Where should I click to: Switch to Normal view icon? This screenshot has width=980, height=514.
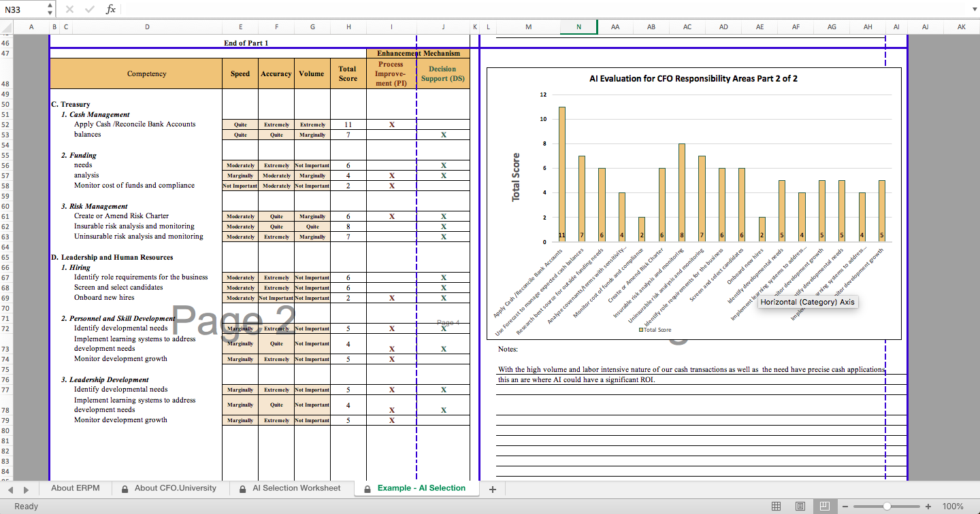777,507
